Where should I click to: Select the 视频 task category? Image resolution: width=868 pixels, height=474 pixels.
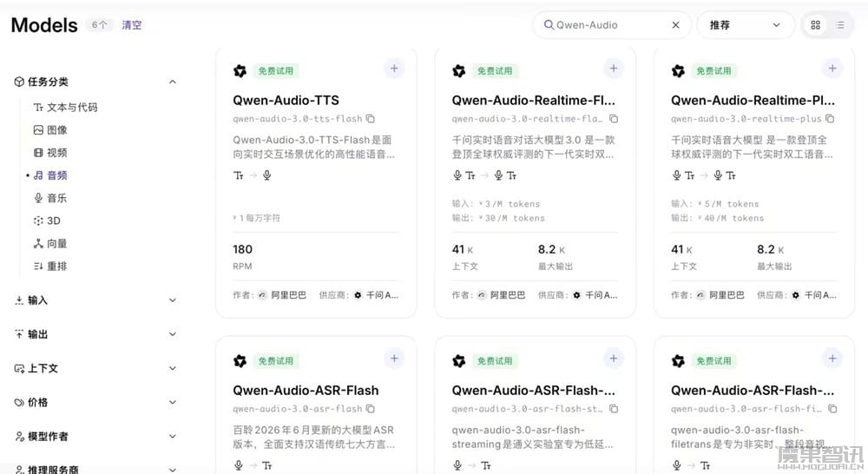coord(50,153)
